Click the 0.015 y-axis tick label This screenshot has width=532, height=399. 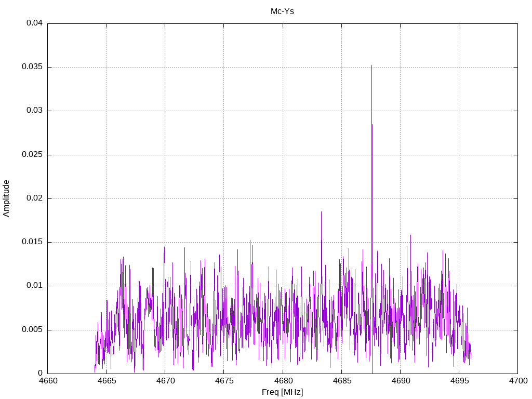click(33, 242)
